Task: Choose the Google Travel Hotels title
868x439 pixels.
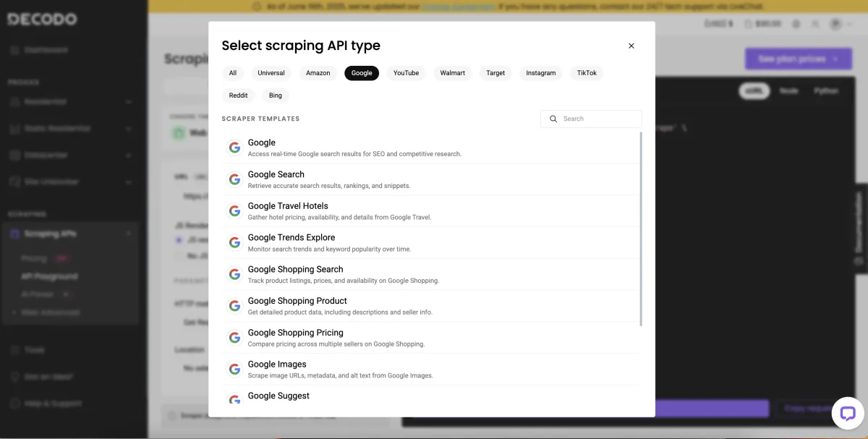Action: click(x=288, y=206)
